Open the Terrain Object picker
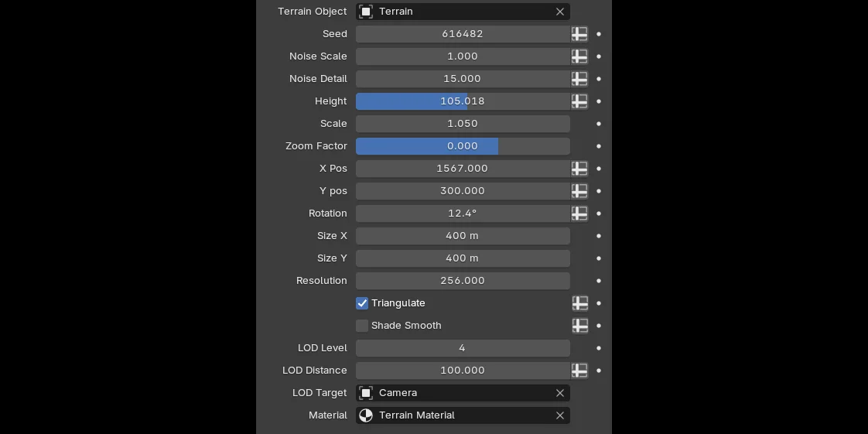The image size is (868, 434). 456,12
